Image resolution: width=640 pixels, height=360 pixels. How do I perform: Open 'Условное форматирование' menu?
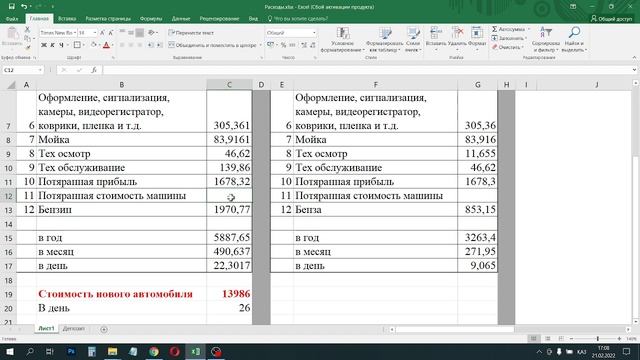coord(342,40)
